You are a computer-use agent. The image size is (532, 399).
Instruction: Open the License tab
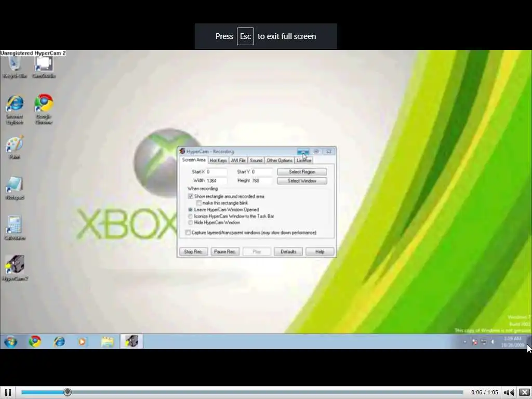point(304,161)
